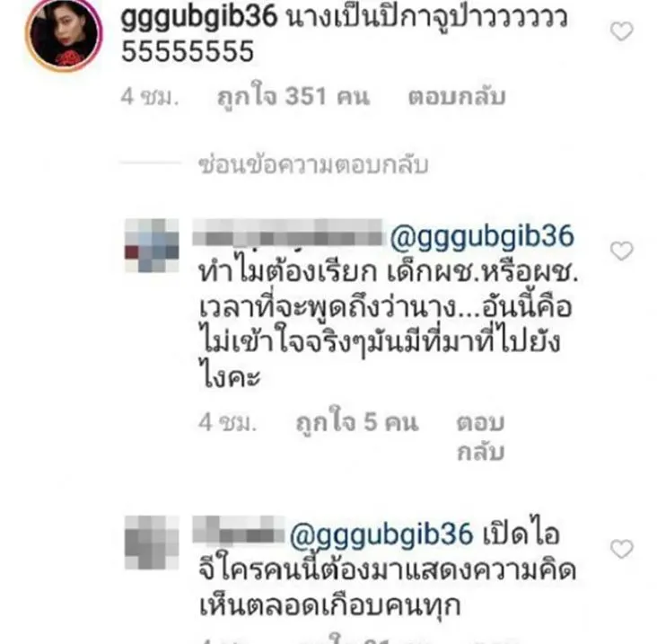Screen dimensions: 657x644
Task: Open the blurred username on the second reply
Action: click(238, 530)
